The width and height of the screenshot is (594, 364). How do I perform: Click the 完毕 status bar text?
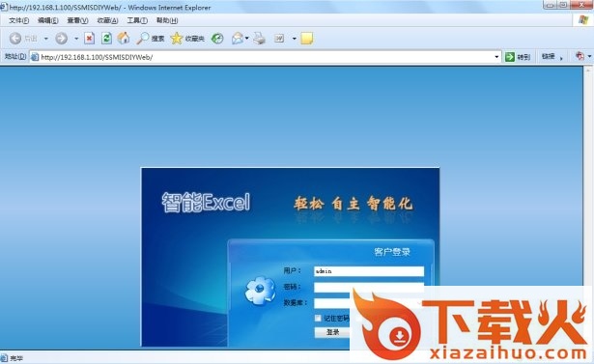16,358
